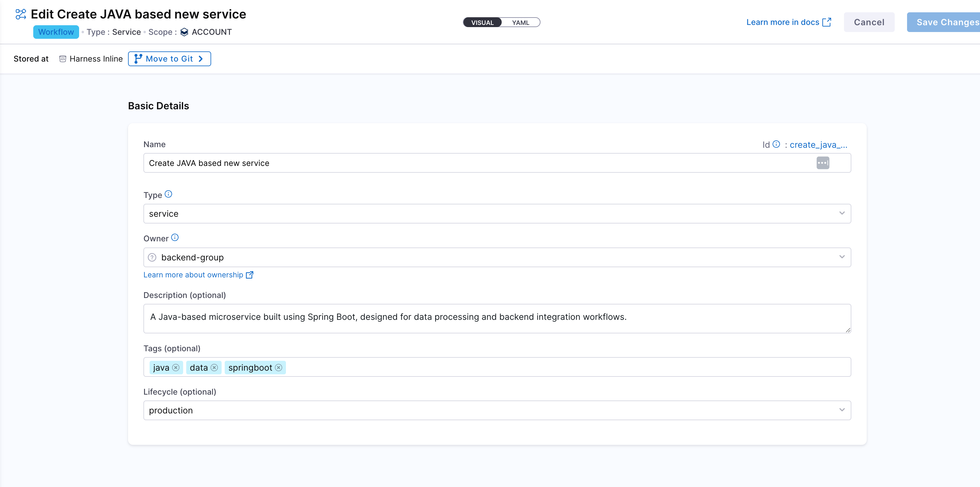This screenshot has width=980, height=487.
Task: Switch to the YAML view
Action: [x=520, y=22]
